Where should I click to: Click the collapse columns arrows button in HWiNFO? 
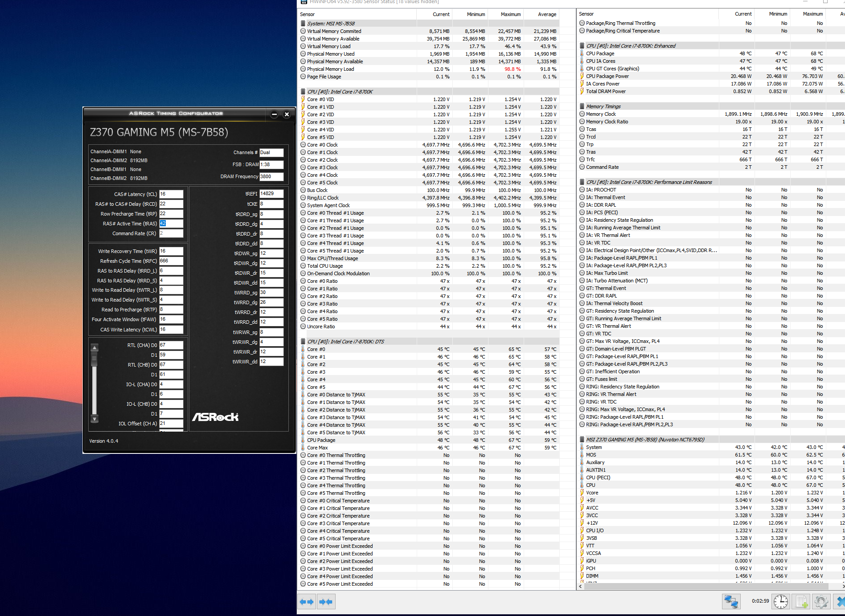(x=326, y=602)
